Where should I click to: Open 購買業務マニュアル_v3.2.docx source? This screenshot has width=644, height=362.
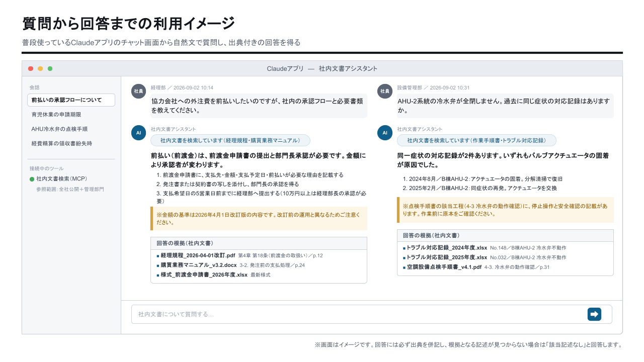[x=199, y=265]
